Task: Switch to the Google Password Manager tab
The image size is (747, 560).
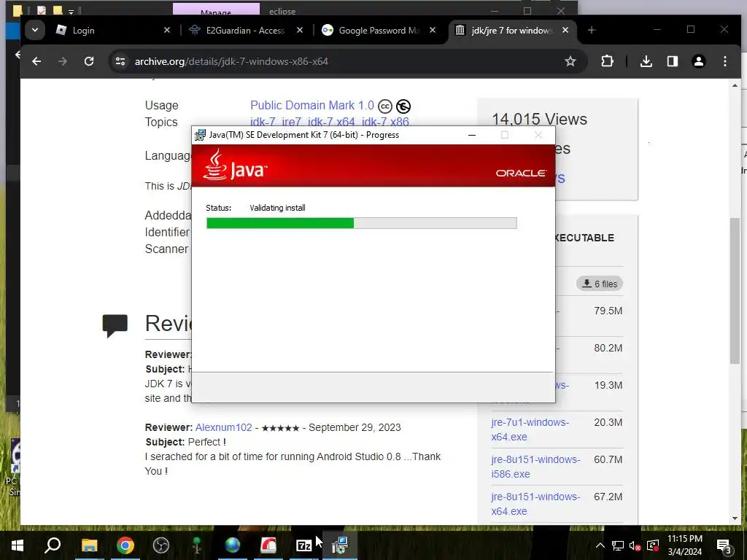Action: [379, 31]
